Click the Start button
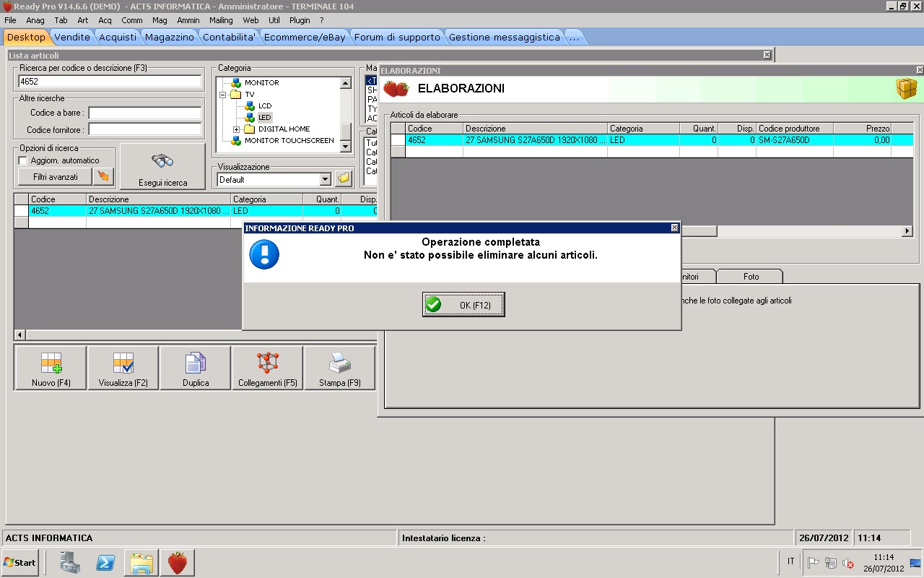 (x=19, y=562)
